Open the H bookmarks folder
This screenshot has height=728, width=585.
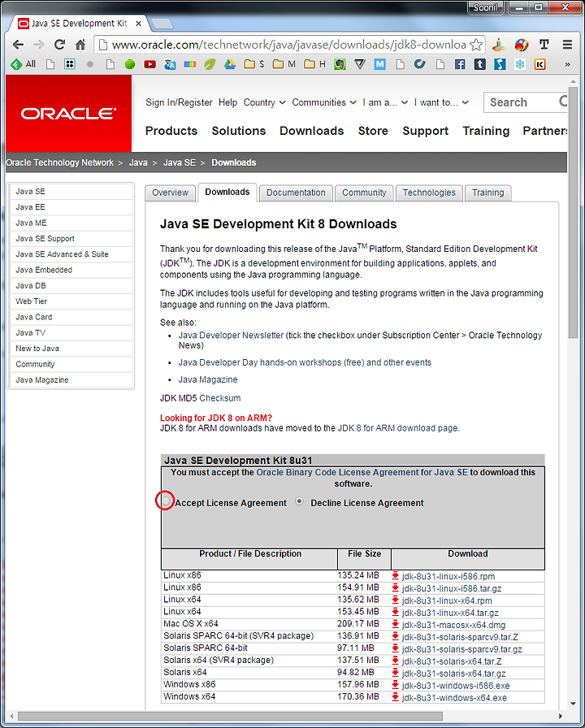(314, 64)
